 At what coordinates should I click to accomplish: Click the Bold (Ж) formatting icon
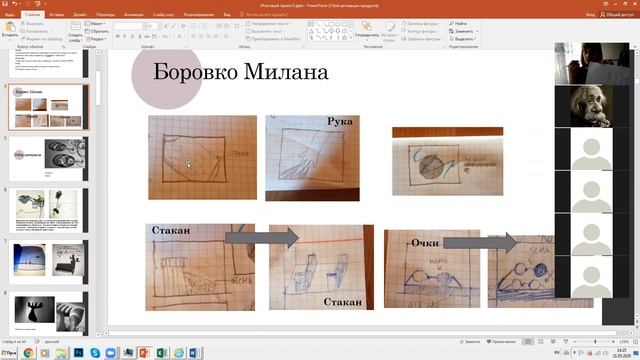pyautogui.click(x=118, y=37)
